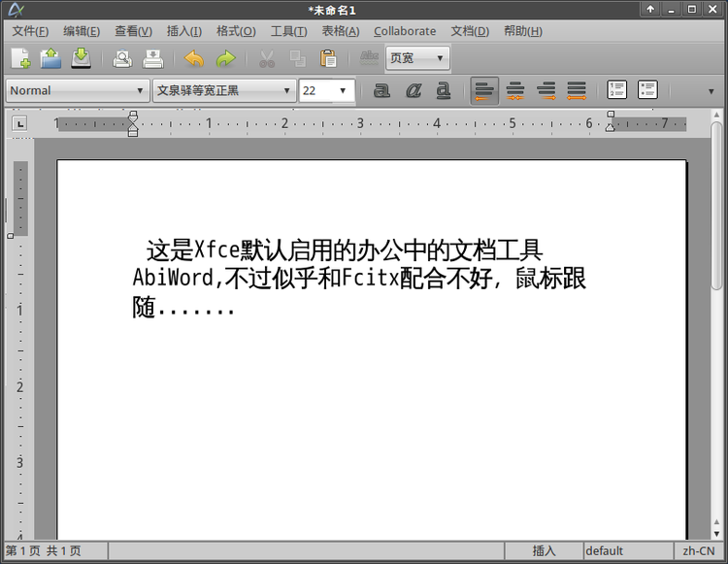The width and height of the screenshot is (728, 564).
Task: Print the document with the printer icon
Action: coord(152,58)
